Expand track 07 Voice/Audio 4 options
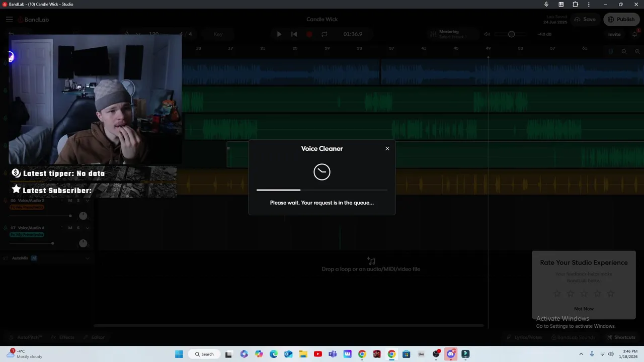644x362 pixels. [x=88, y=228]
